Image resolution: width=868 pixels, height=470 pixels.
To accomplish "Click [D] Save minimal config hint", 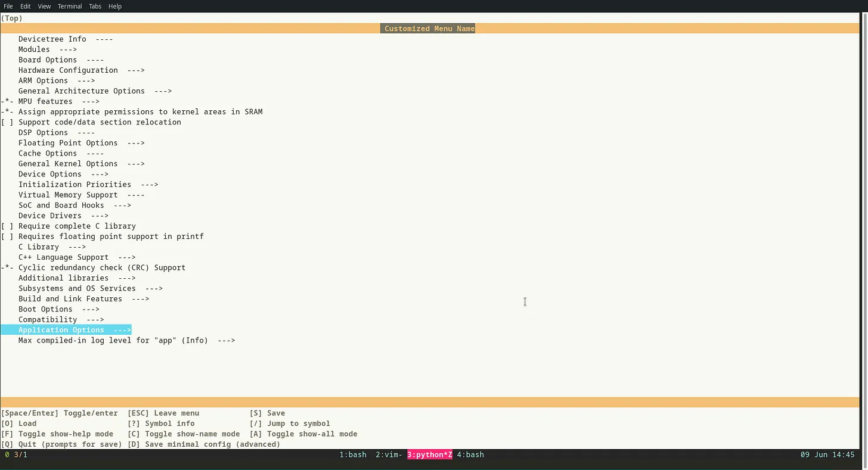I will pyautogui.click(x=204, y=444).
